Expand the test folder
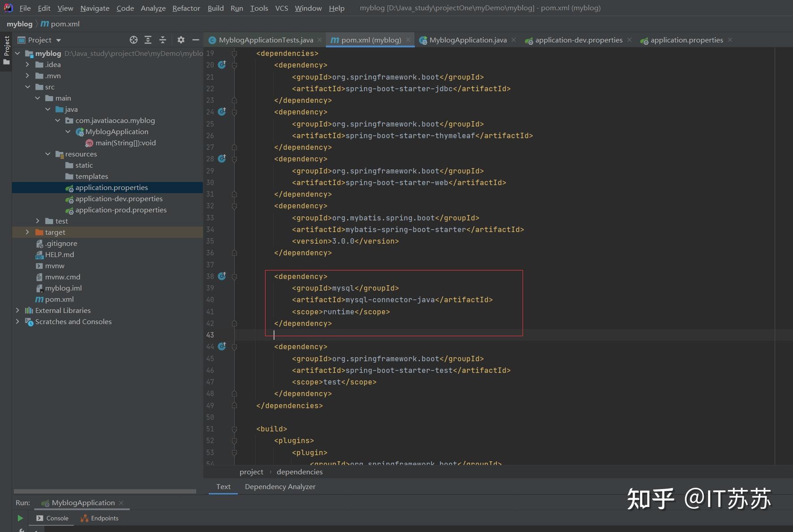This screenshot has width=793, height=532. click(38, 221)
